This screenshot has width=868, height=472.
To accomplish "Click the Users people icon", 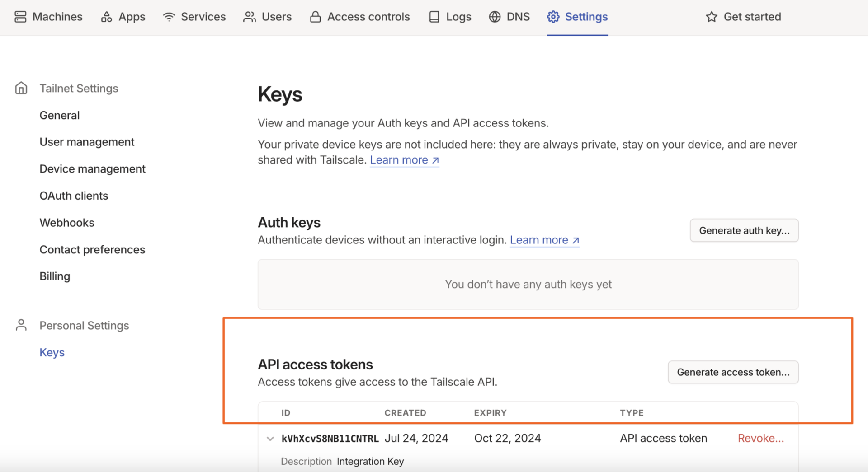I will point(250,17).
